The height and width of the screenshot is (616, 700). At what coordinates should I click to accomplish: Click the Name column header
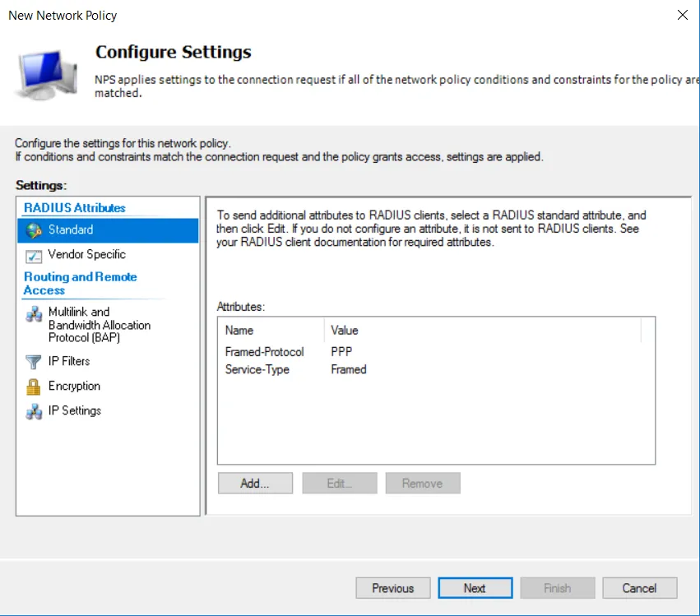click(x=239, y=330)
